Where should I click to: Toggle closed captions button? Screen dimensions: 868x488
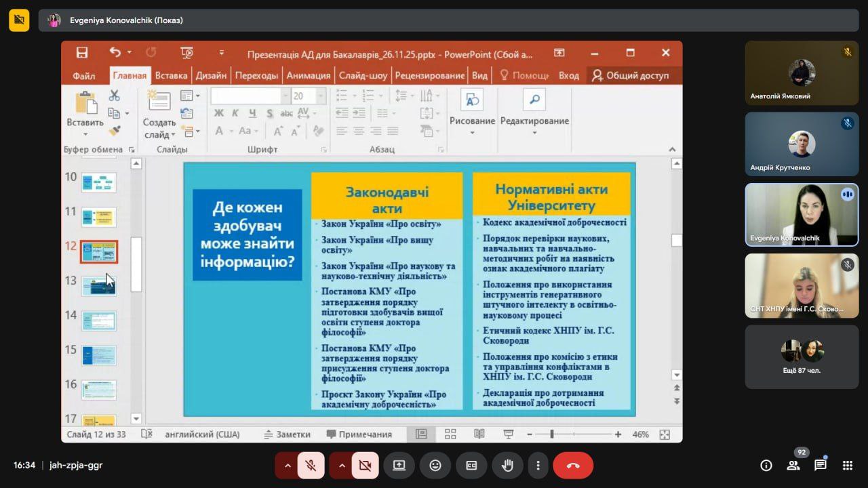pos(471,466)
